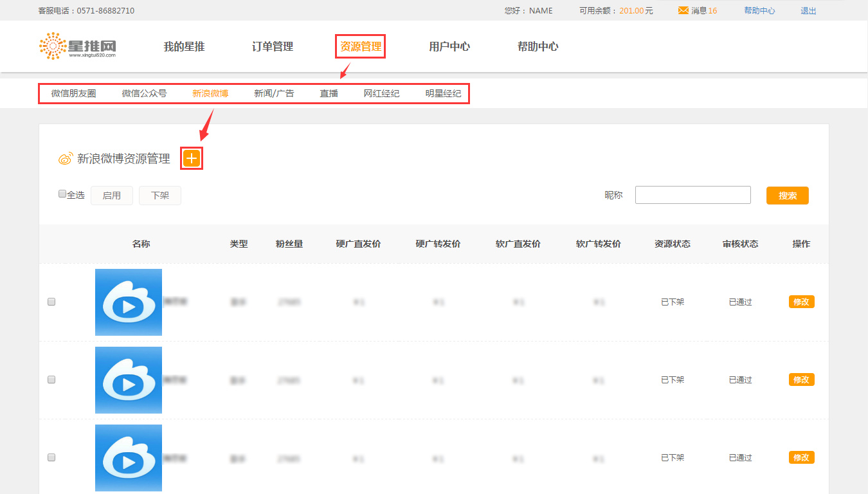868x494 pixels.
Task: Open the 网红经纪 sub-tab
Action: [381, 93]
